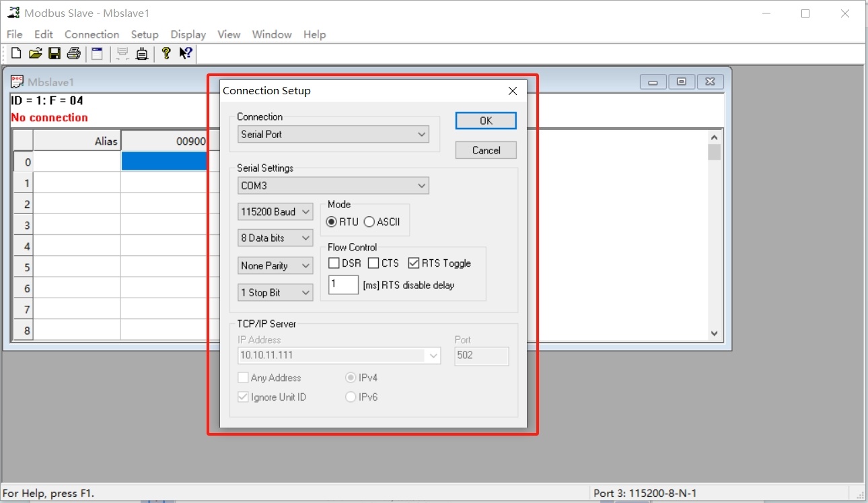The image size is (868, 503).
Task: Click the context help pointer icon
Action: [186, 54]
